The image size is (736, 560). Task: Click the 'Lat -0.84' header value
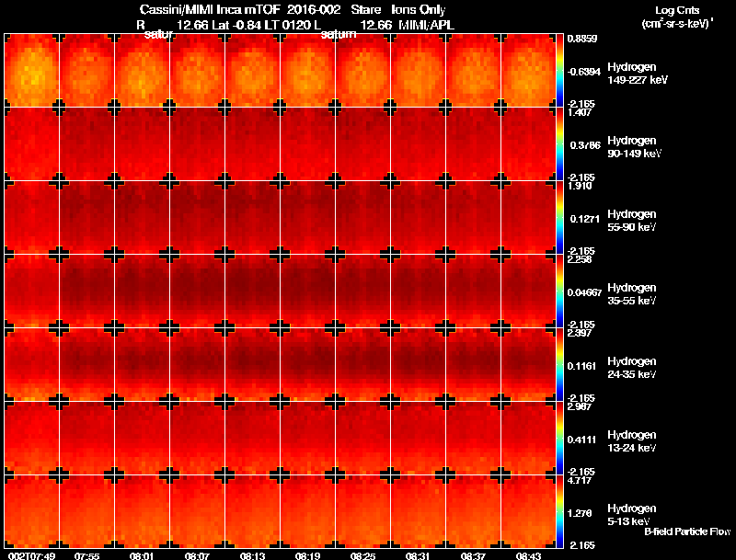tap(236, 26)
